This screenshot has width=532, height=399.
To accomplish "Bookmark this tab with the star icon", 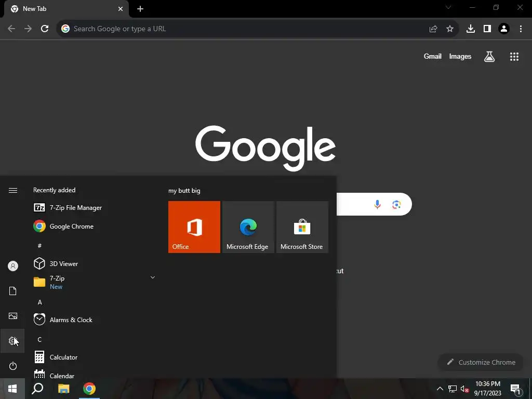I will 450,29.
